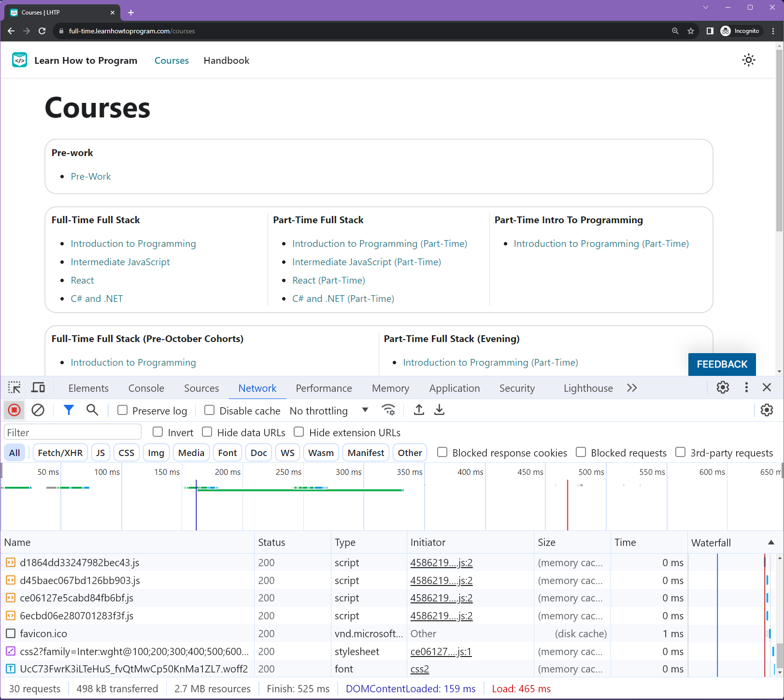The image size is (784, 700).
Task: Open React (Part-Time) course link
Action: tap(328, 280)
